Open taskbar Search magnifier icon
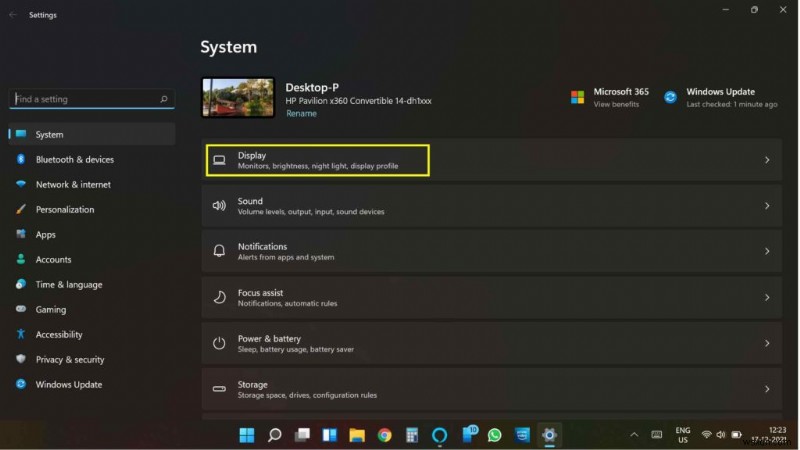Viewport: 800px width, 450px height. click(274, 435)
